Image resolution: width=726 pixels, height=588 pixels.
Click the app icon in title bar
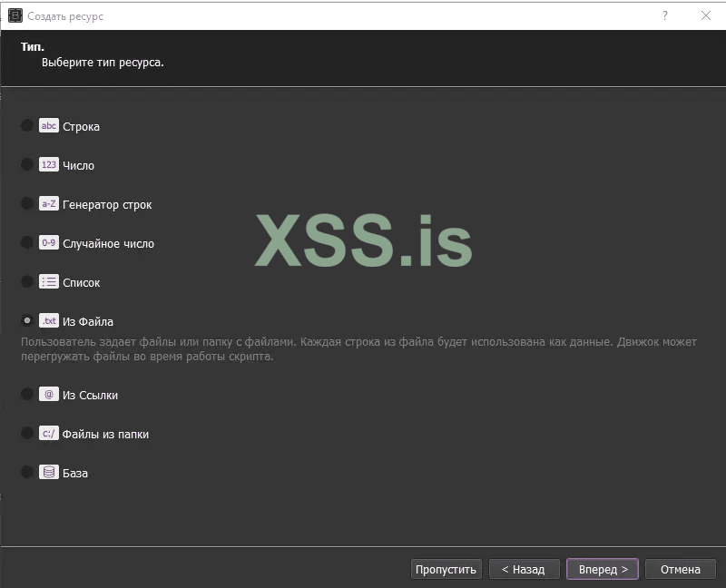[x=15, y=15]
